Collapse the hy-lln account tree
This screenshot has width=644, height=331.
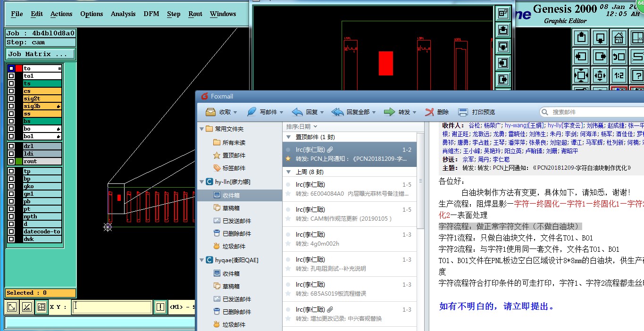pyautogui.click(x=201, y=182)
